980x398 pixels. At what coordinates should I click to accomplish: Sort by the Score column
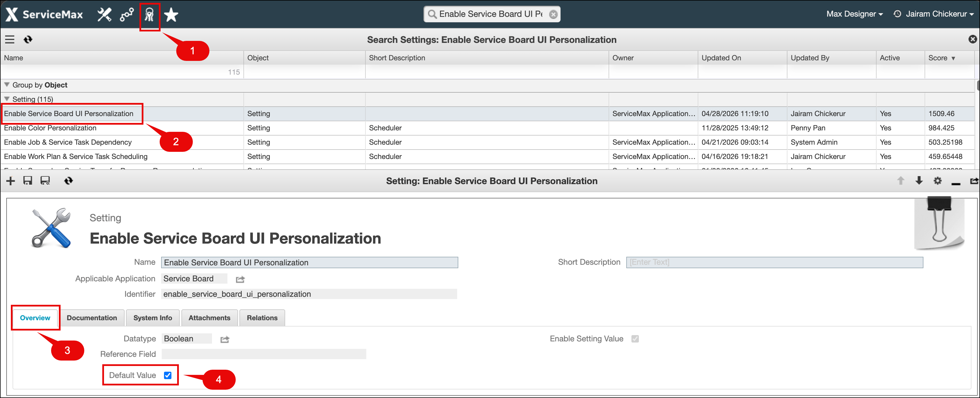(942, 58)
